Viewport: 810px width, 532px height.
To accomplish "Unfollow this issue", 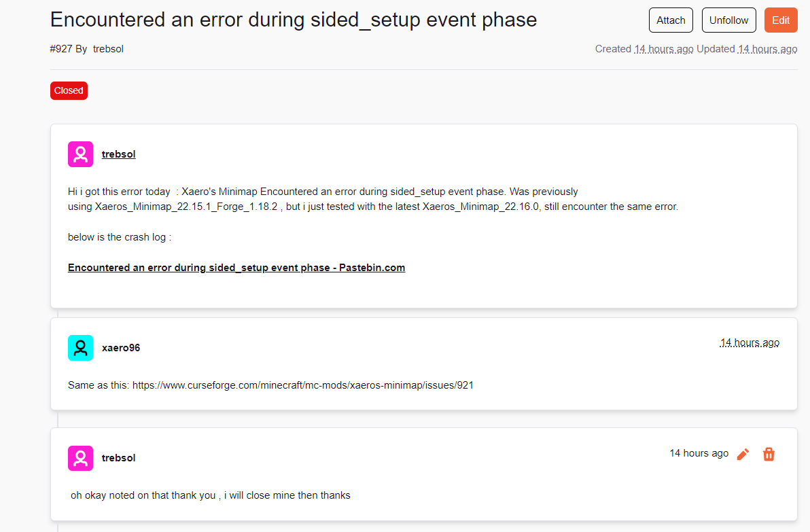I will 728,20.
